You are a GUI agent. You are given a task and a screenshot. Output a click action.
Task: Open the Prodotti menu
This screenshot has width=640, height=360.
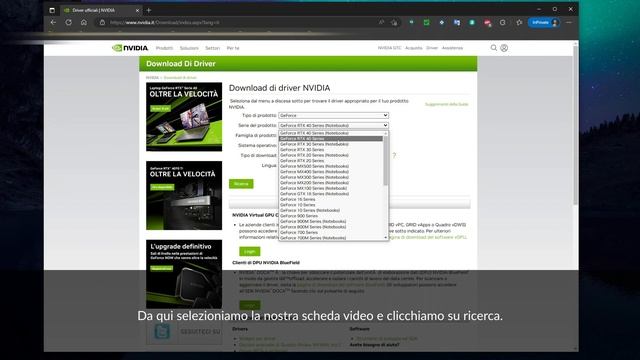pos(164,48)
